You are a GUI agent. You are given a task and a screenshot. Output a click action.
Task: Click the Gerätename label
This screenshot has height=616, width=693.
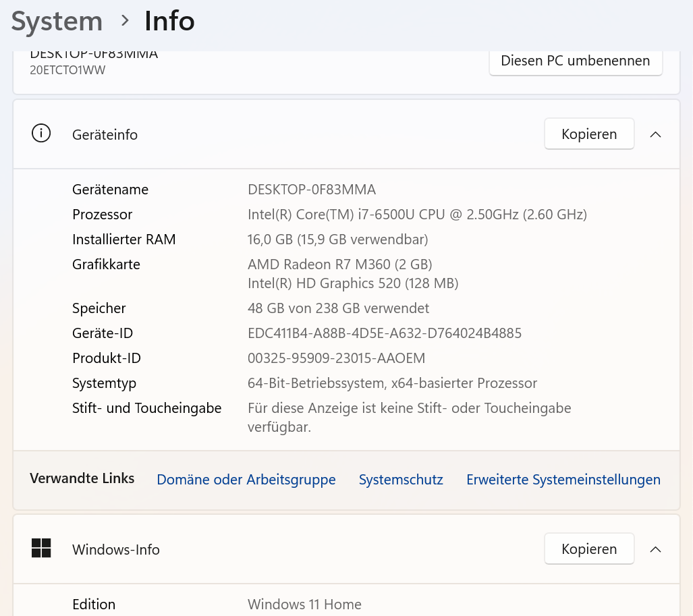(x=111, y=190)
